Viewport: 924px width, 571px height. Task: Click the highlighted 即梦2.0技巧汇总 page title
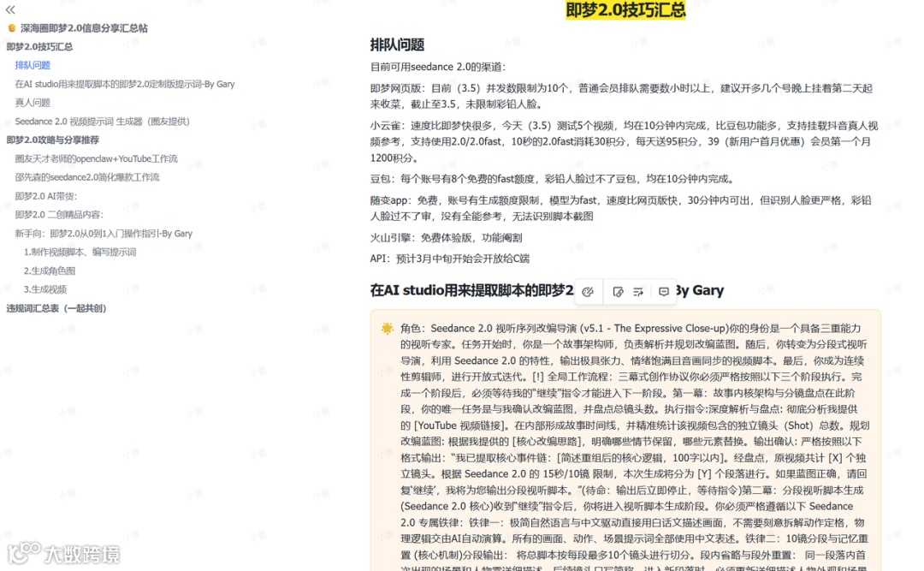tap(625, 10)
